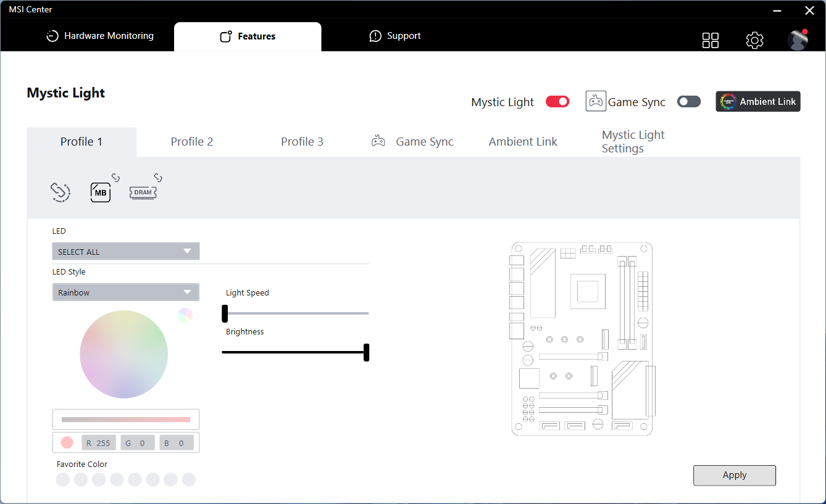
Task: Toggle the small link icon above MB
Action: (x=115, y=178)
